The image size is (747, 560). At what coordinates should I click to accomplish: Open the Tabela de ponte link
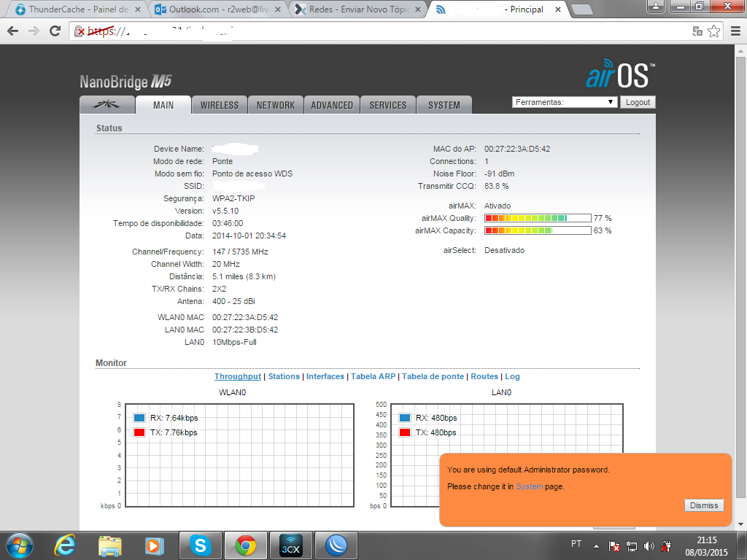tap(433, 376)
